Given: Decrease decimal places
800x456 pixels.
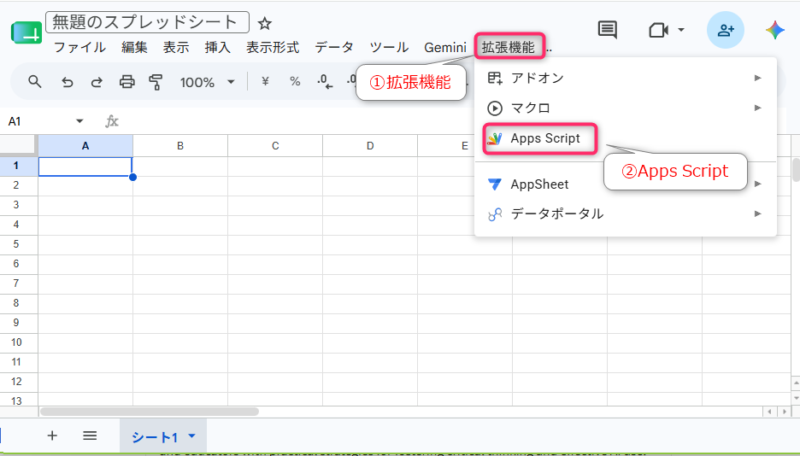Looking at the screenshot, I should [x=324, y=82].
